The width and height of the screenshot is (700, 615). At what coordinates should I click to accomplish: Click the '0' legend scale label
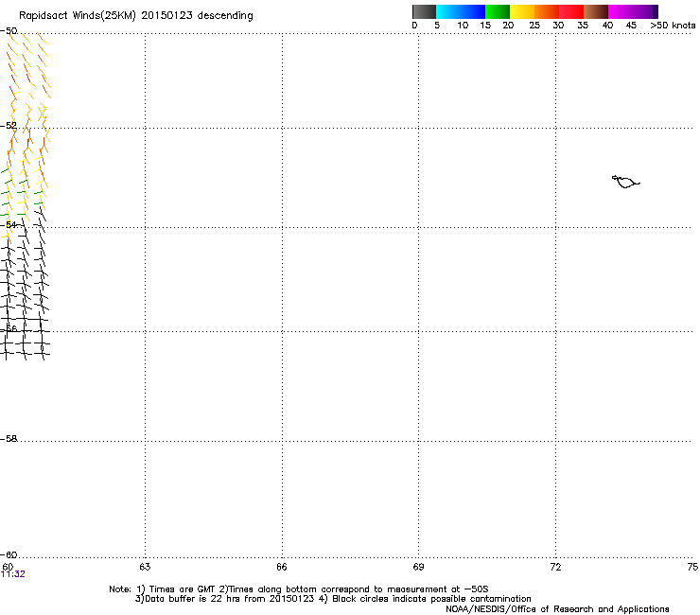point(414,26)
